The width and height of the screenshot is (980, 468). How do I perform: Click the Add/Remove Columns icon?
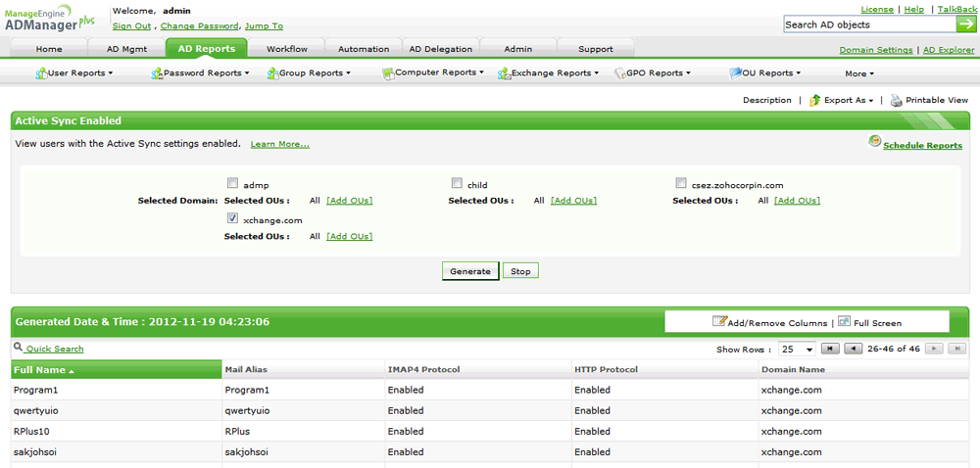coord(718,321)
